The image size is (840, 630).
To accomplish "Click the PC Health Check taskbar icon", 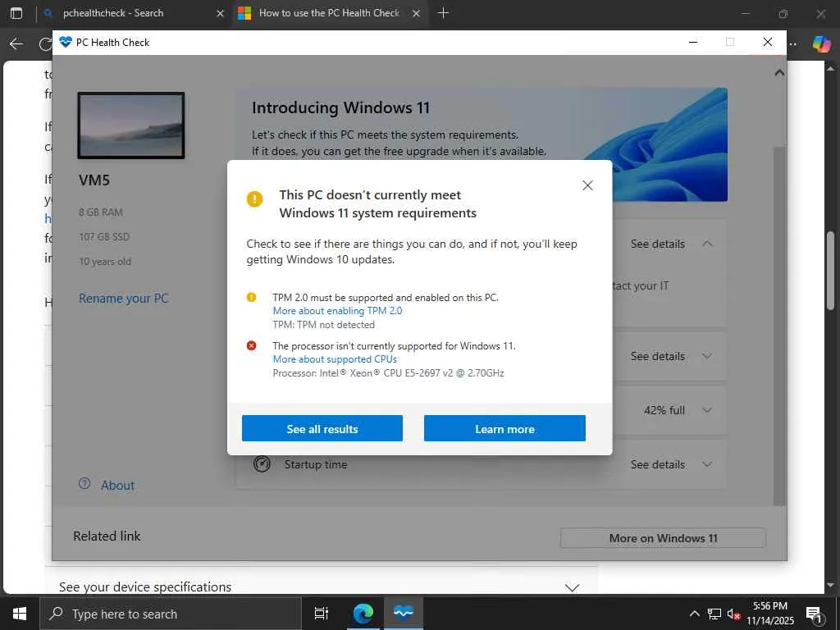I will point(404,614).
